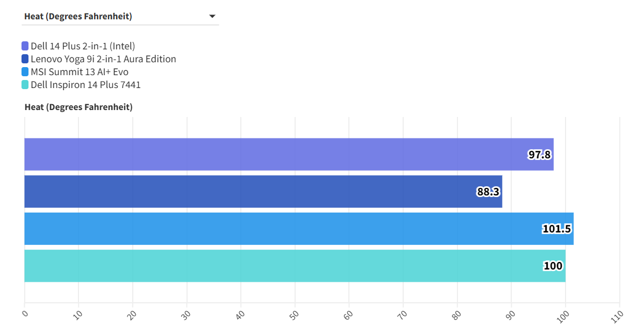The width and height of the screenshot is (644, 335).
Task: Click the 88.3 value label
Action: pos(488,192)
